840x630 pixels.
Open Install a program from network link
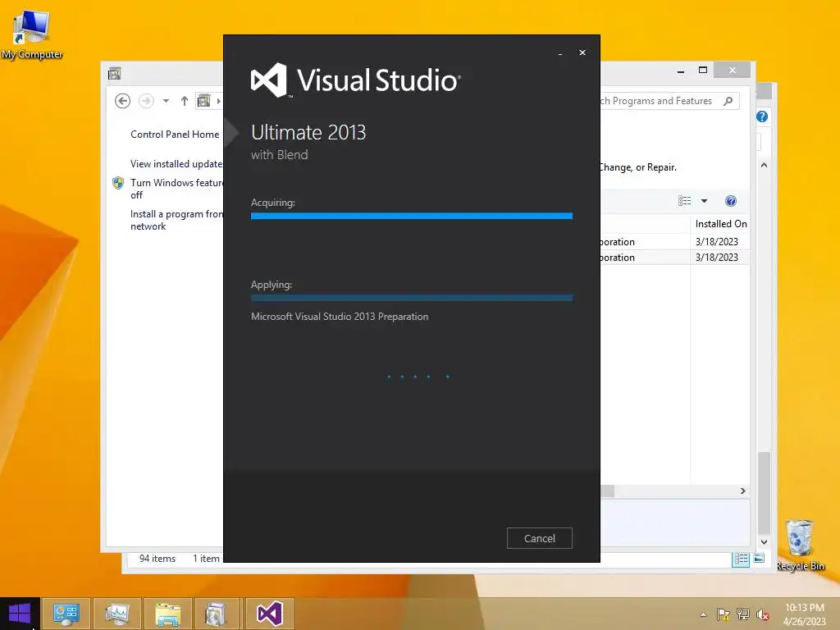176,220
